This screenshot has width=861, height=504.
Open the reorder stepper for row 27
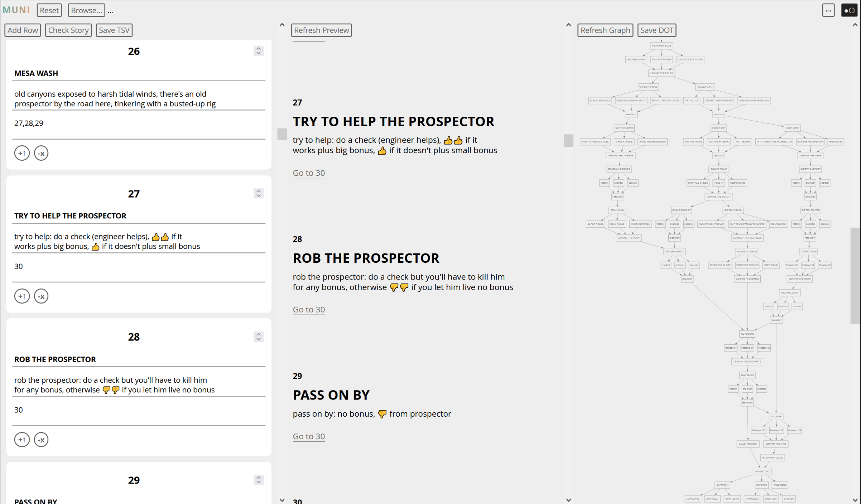point(258,194)
